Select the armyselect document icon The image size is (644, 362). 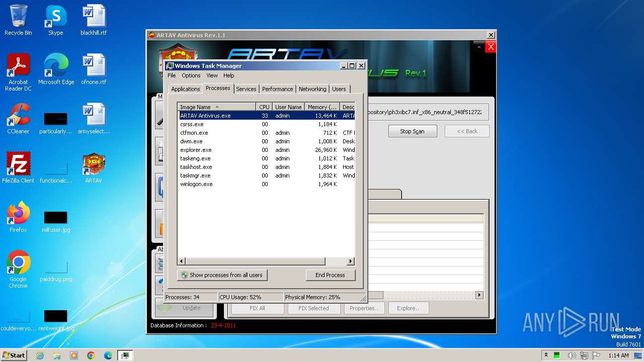[x=94, y=119]
